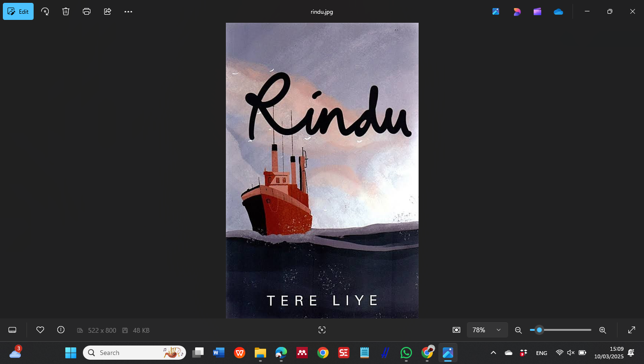Open Microsoft Designer from the title bar
This screenshot has height=364, width=644.
[517, 11]
